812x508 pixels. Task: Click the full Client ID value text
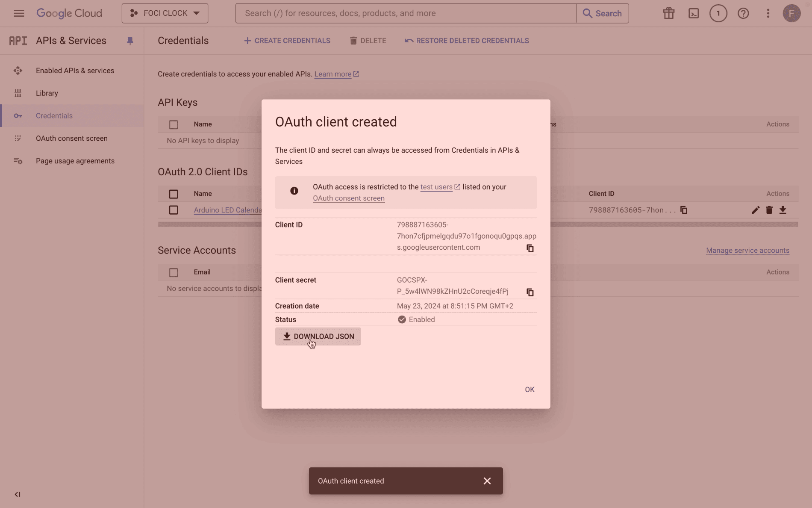(467, 236)
